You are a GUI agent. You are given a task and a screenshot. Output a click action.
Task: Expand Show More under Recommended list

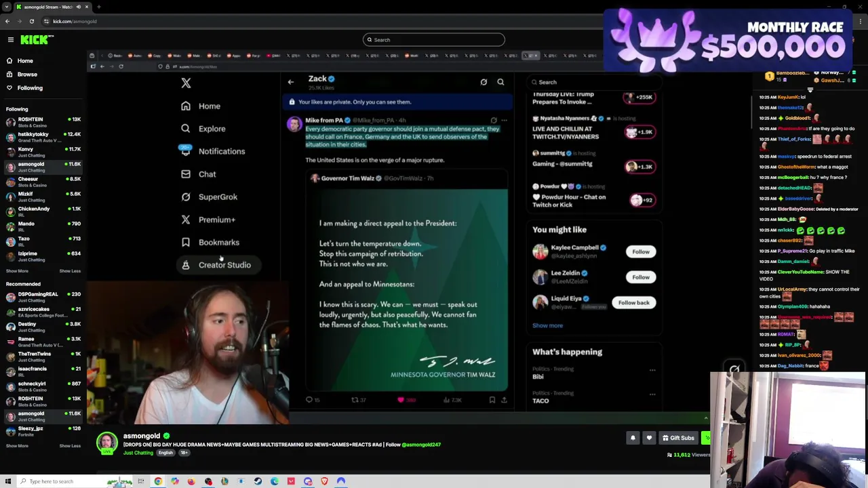[x=17, y=446]
